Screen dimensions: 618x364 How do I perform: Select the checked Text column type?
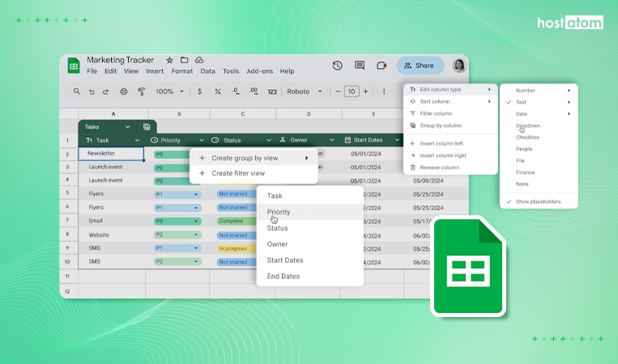tap(539, 102)
